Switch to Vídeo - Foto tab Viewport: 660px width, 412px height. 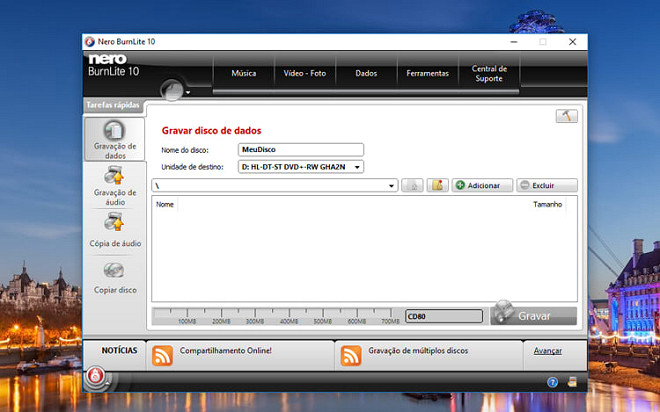click(x=305, y=73)
